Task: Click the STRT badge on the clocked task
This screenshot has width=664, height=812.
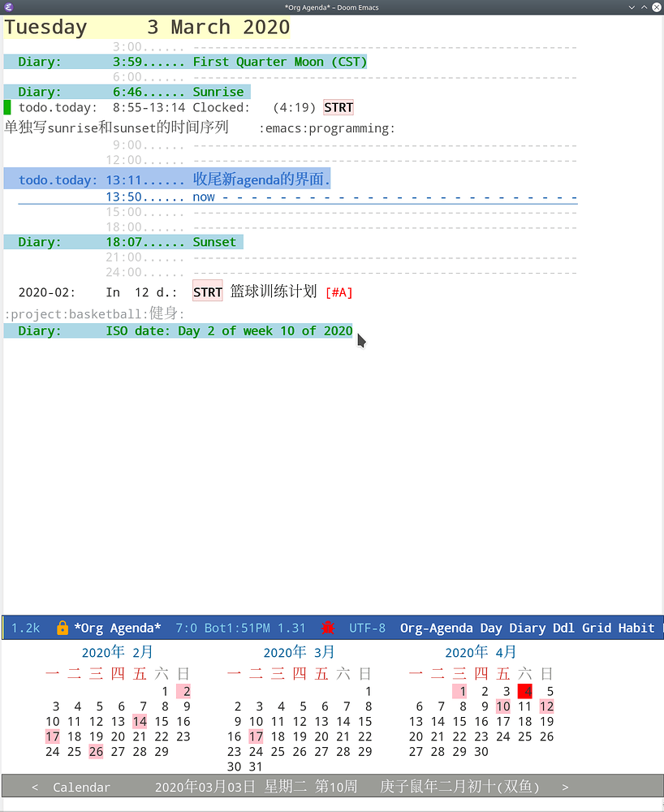Action: (338, 106)
